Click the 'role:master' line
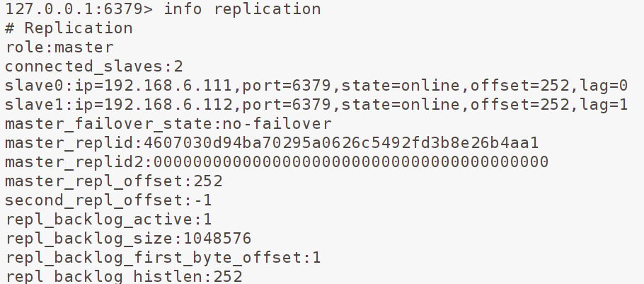The width and height of the screenshot is (644, 284). point(59,48)
